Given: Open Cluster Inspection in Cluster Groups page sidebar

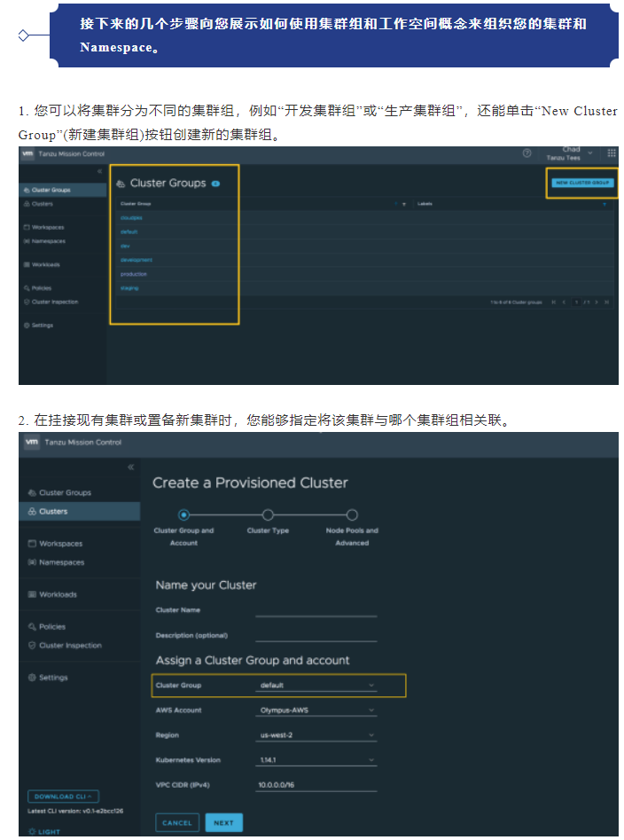Looking at the screenshot, I should pyautogui.click(x=51, y=302).
